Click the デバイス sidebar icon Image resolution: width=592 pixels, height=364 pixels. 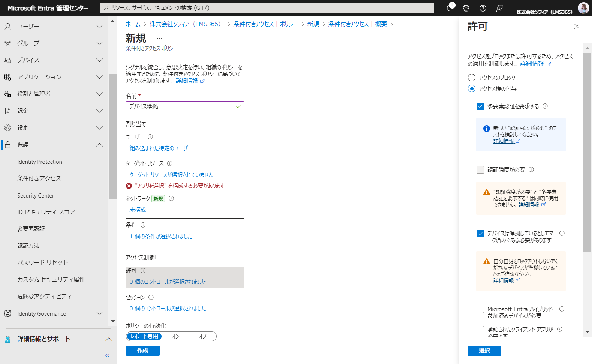[7, 60]
